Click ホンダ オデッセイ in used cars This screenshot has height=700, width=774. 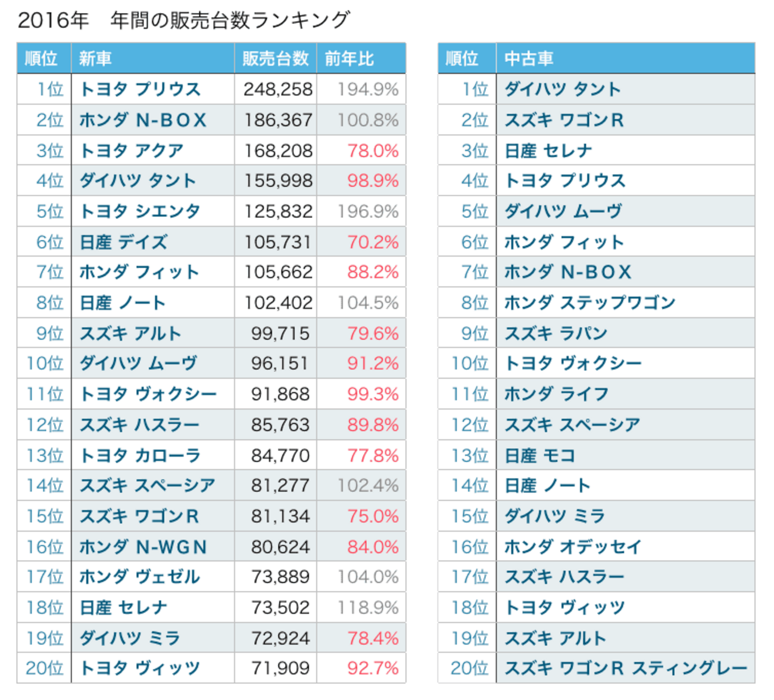573,547
